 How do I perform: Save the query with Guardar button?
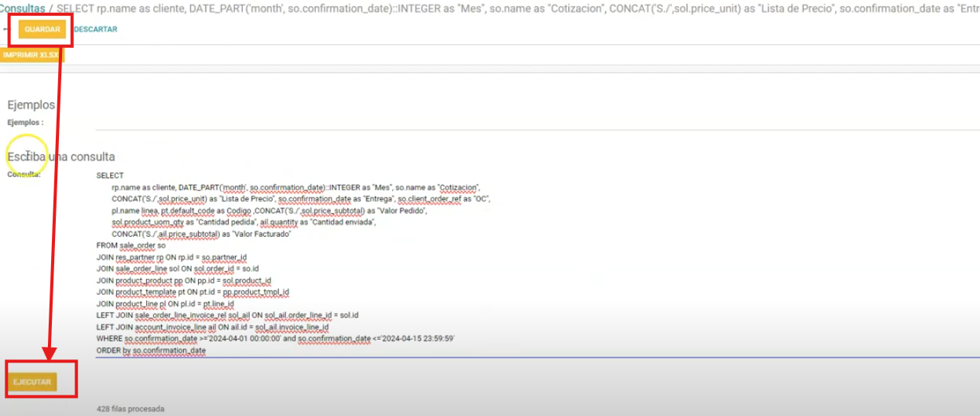(42, 29)
